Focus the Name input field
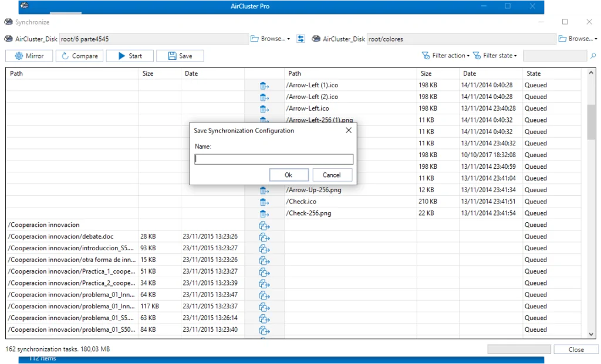This screenshot has height=364, width=601. pos(274,159)
